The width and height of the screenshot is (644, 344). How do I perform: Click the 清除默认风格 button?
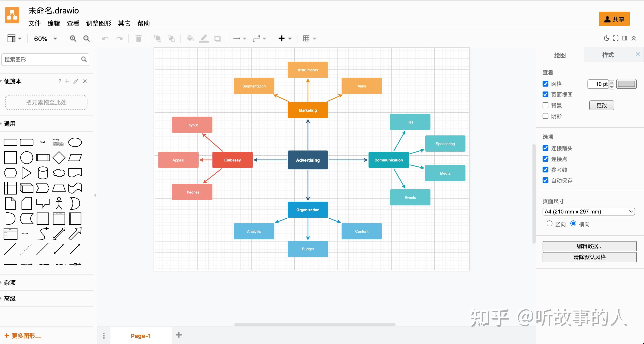(589, 257)
